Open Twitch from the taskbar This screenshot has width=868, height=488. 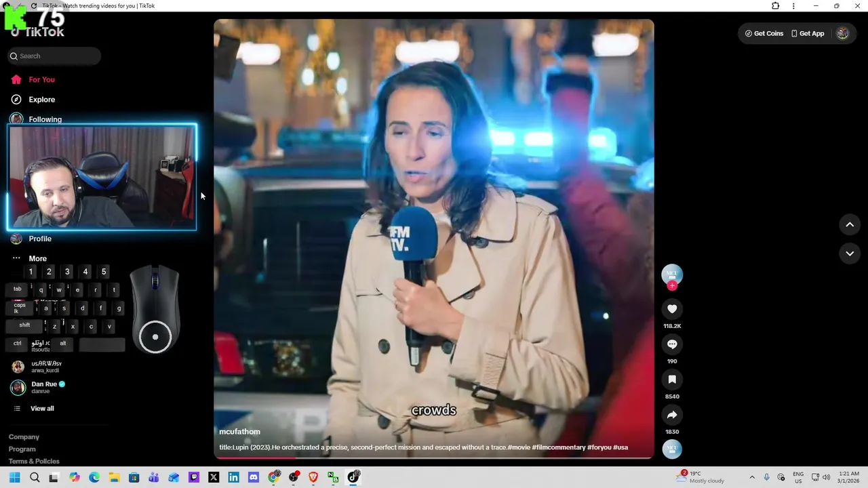(194, 477)
